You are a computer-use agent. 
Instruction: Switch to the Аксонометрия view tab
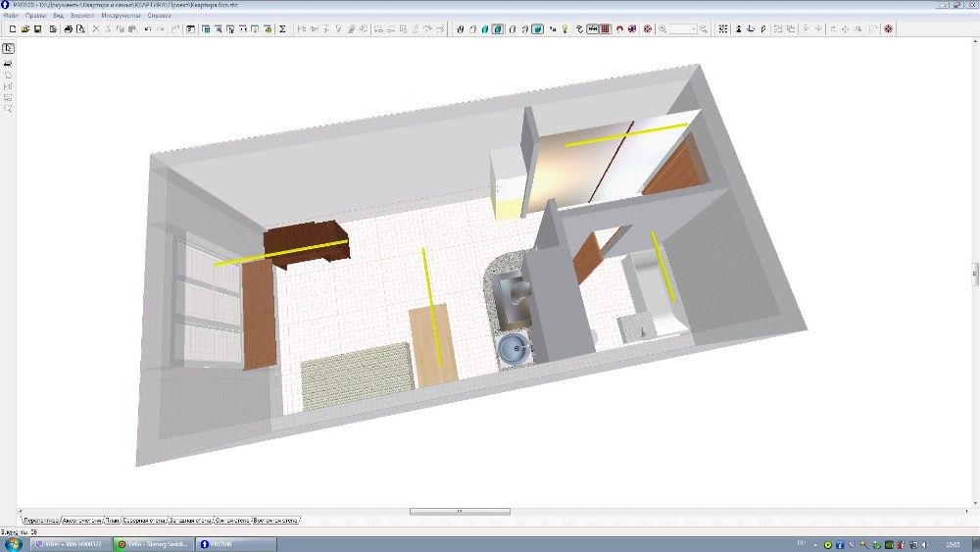[82, 520]
